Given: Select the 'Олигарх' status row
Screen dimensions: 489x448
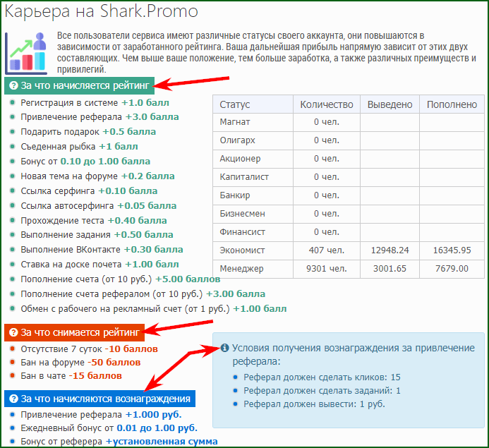Looking at the screenshot, I should click(349, 140).
